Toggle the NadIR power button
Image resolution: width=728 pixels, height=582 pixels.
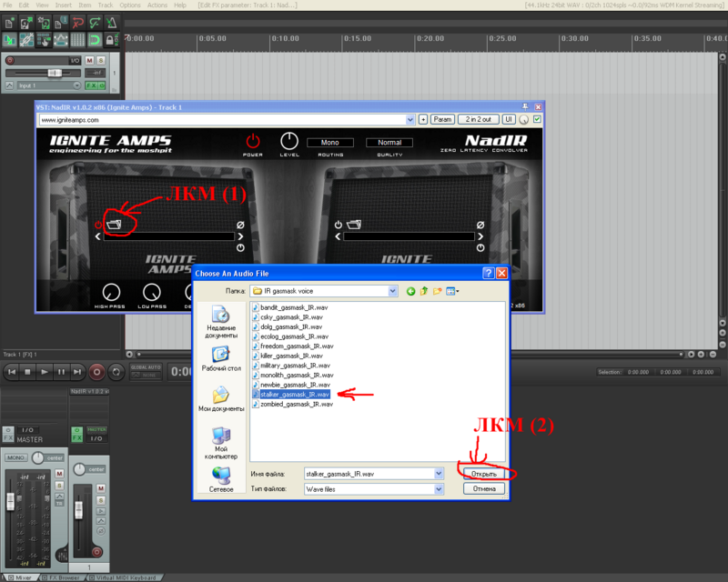click(x=253, y=141)
